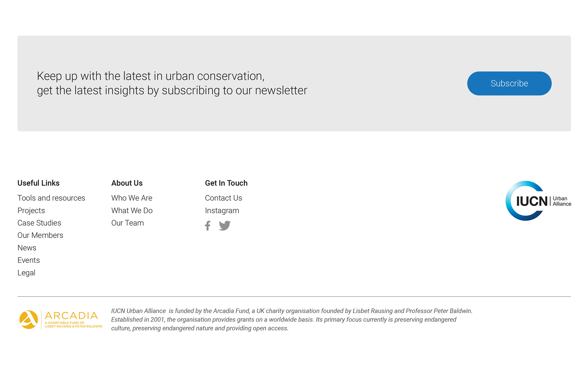Go to Events page
Screen dimensions: 588x367
28,260
